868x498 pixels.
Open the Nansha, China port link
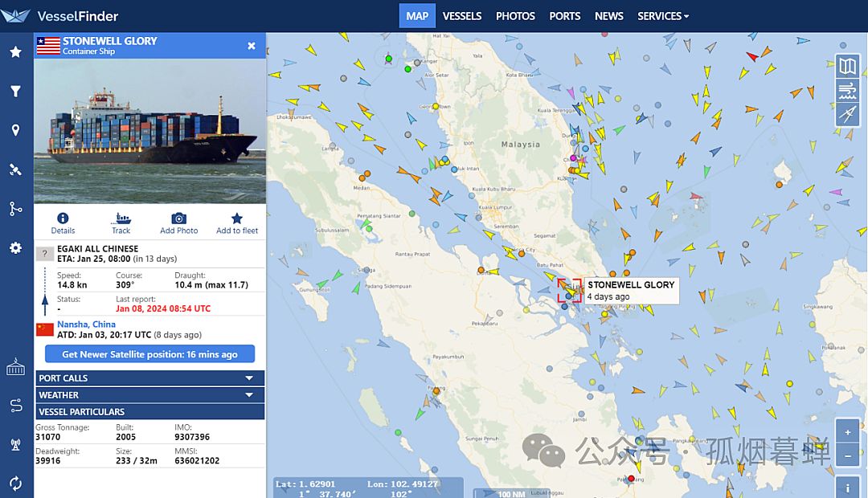tap(86, 325)
